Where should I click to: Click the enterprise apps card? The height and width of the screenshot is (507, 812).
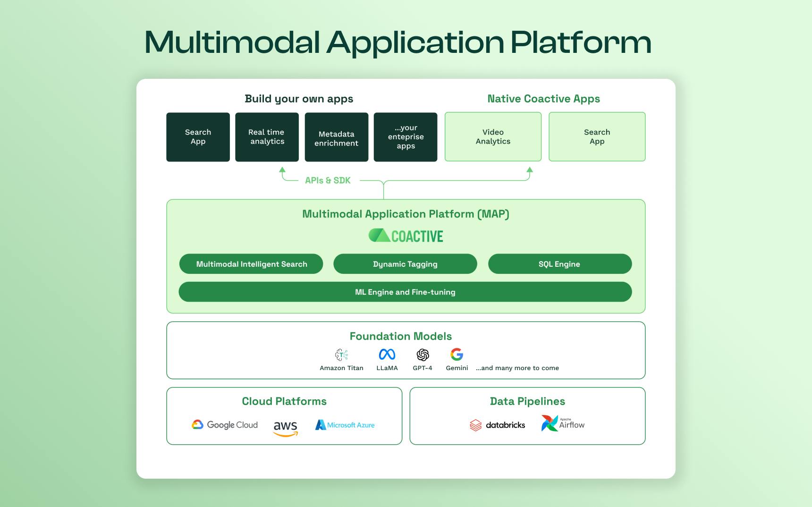coord(406,136)
